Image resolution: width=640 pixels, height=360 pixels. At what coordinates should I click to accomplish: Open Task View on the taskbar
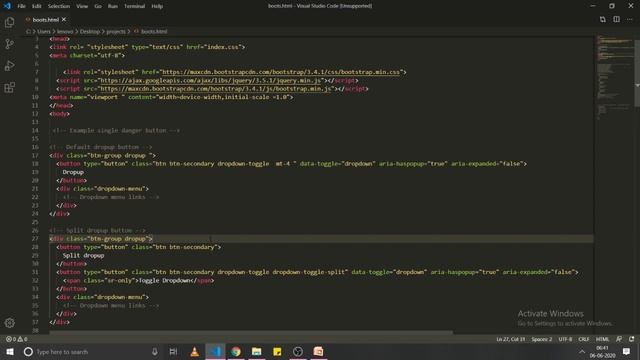point(173,351)
